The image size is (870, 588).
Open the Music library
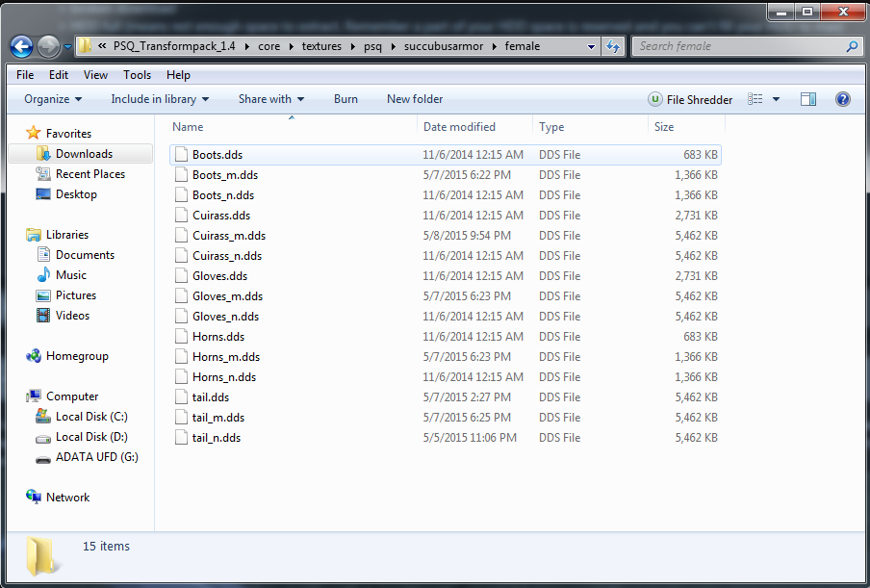(x=61, y=275)
